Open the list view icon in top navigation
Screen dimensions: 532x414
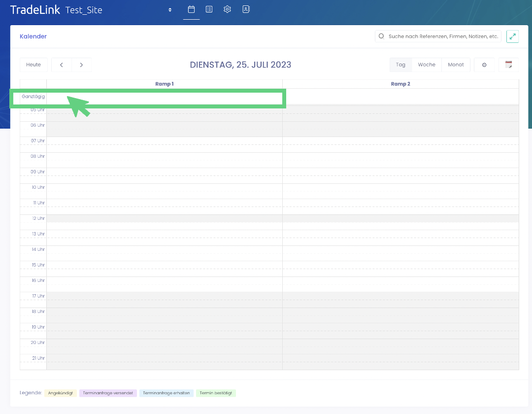point(209,9)
